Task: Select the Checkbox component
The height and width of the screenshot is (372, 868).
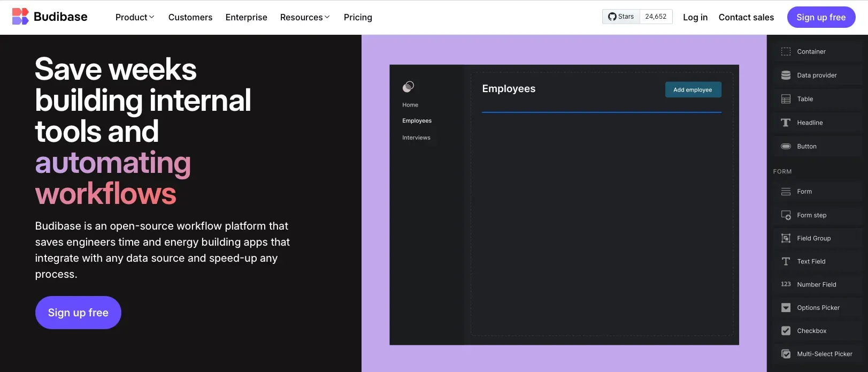Action: [x=811, y=331]
